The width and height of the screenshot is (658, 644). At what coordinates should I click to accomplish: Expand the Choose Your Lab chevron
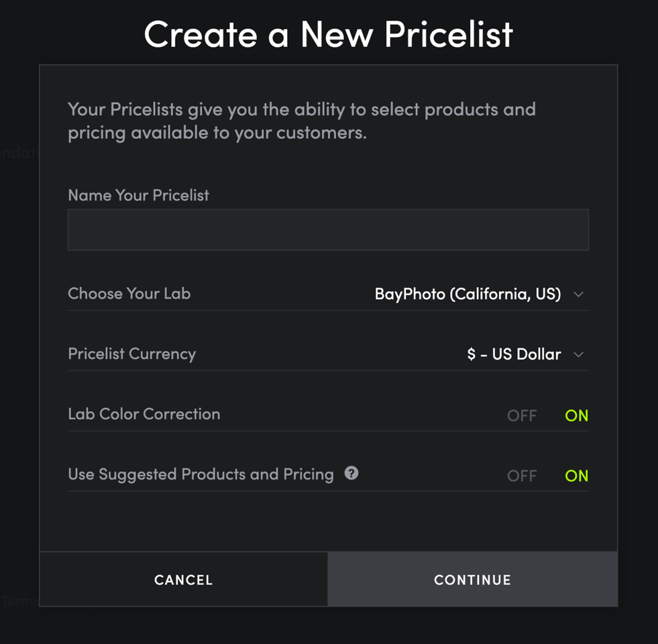pos(578,294)
